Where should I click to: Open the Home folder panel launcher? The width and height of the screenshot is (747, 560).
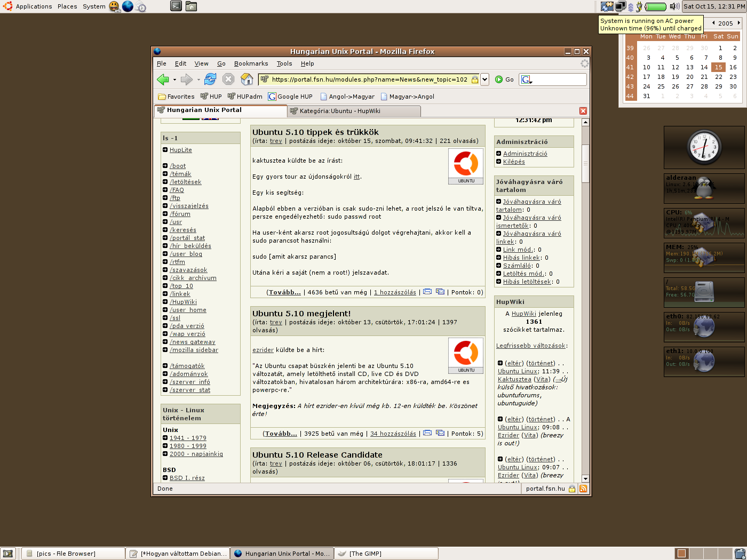coord(191,6)
